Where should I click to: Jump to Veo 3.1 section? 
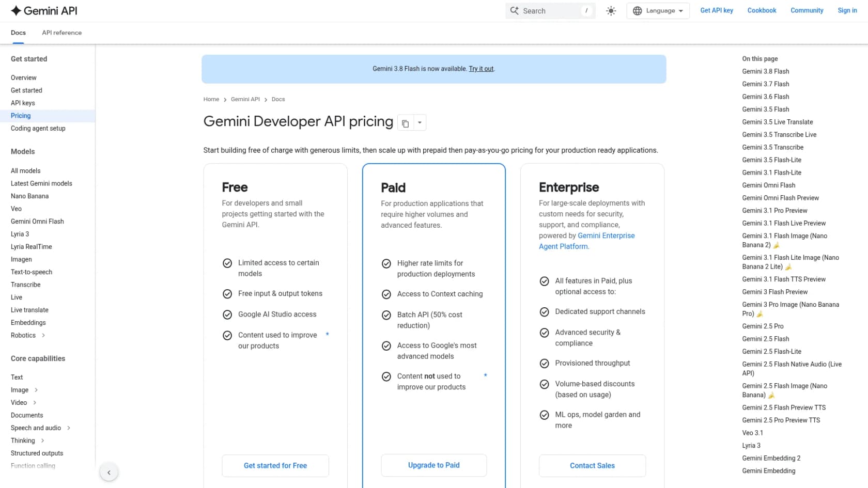click(752, 433)
